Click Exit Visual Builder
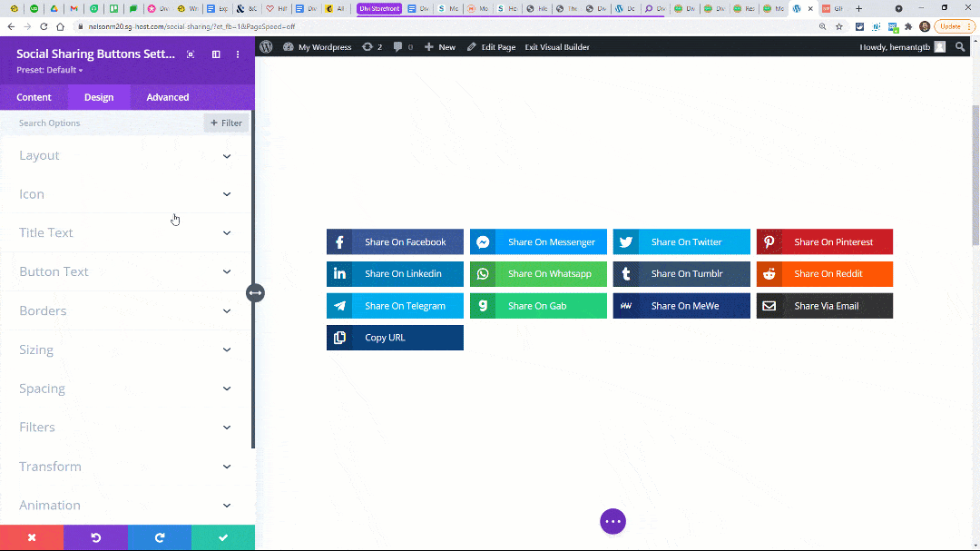The image size is (980, 551). pyautogui.click(x=557, y=47)
